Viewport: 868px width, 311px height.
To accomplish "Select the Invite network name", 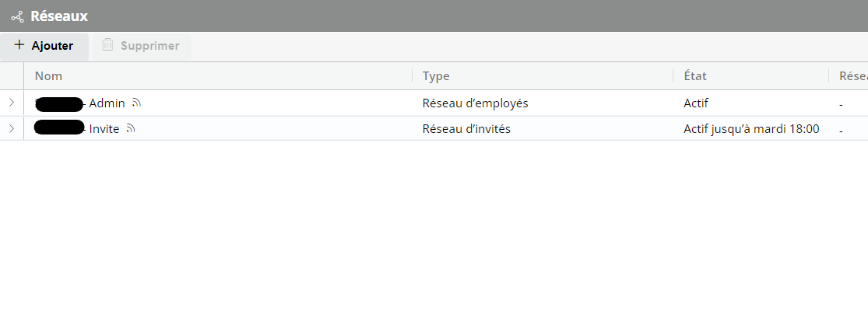I will click(104, 128).
